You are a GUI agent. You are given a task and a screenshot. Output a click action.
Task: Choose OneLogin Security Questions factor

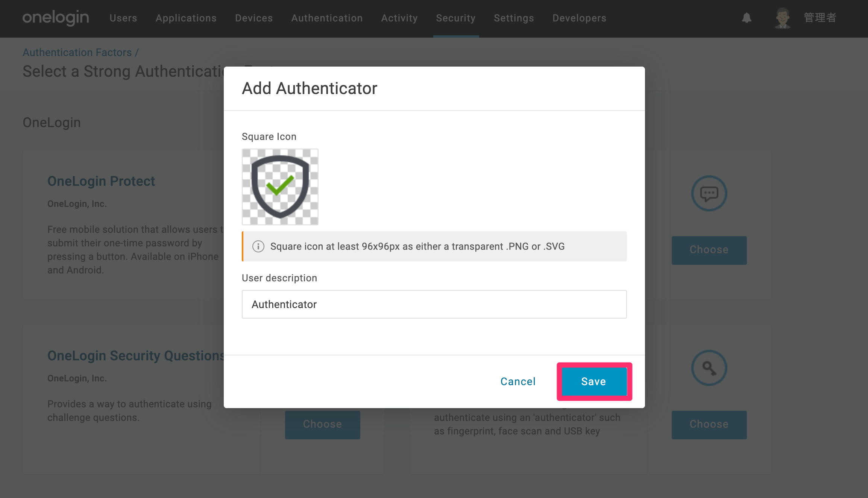coord(322,425)
